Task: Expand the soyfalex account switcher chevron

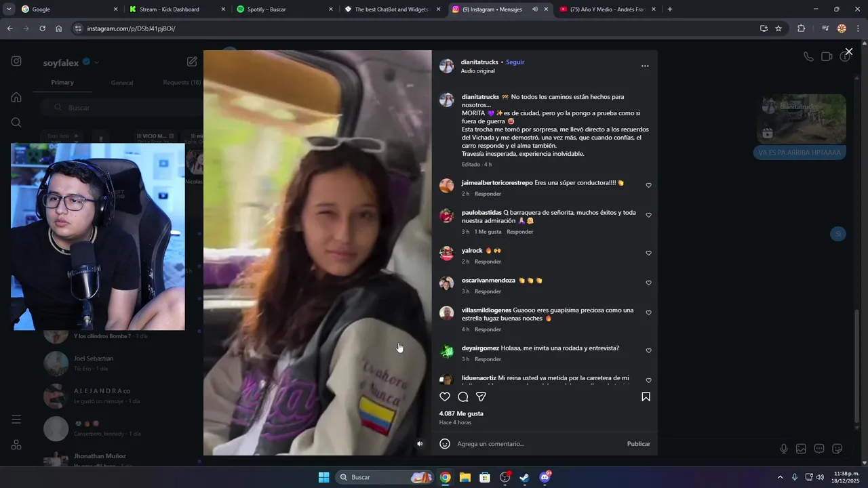Action: coord(96,62)
